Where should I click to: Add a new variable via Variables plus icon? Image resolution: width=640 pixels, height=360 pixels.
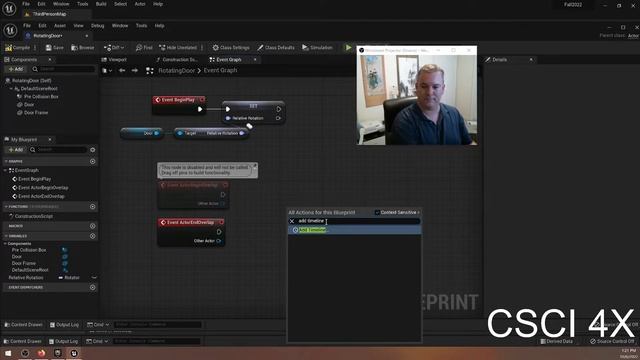pos(93,236)
